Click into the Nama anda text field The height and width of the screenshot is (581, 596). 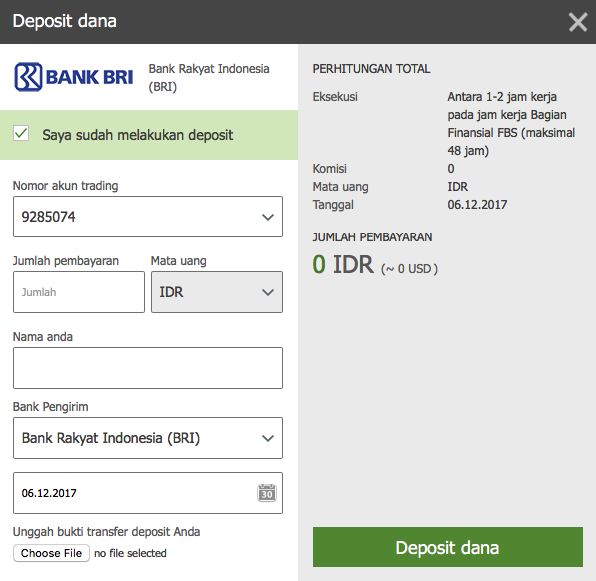tap(148, 368)
